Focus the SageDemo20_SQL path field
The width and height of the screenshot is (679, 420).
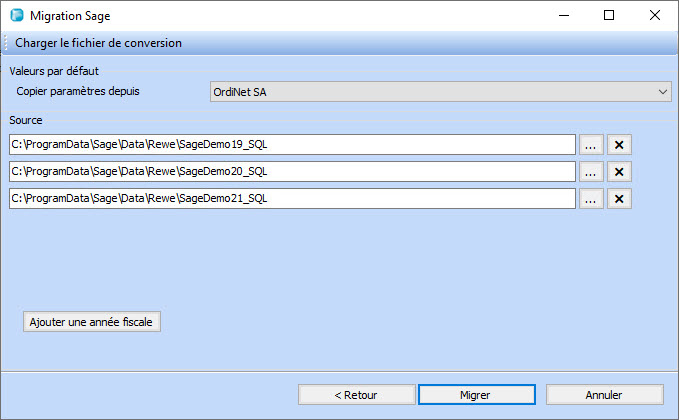[x=292, y=172]
